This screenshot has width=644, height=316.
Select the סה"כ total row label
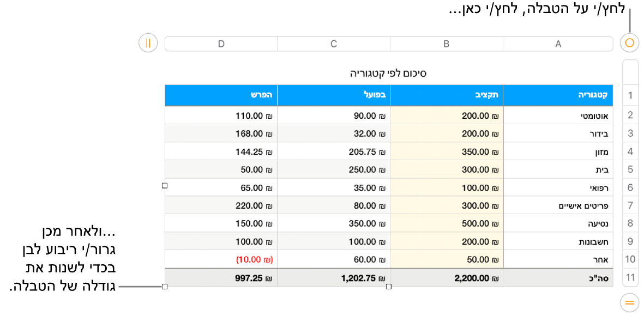[558, 278]
